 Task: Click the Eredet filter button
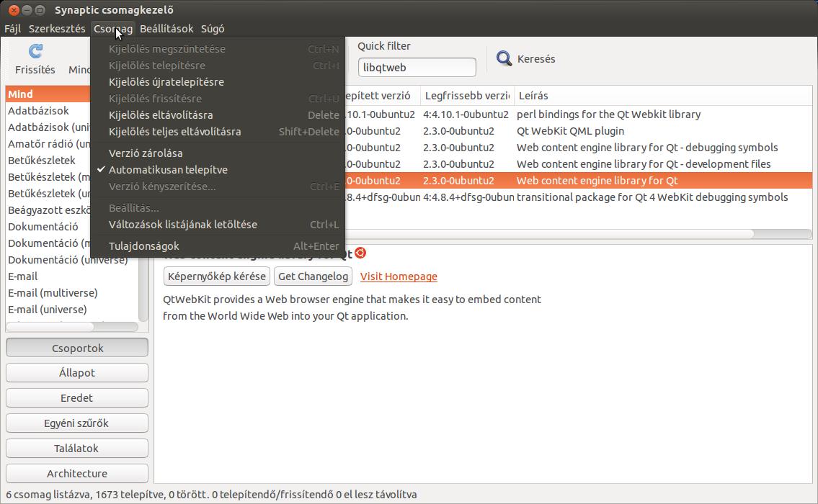(77, 397)
